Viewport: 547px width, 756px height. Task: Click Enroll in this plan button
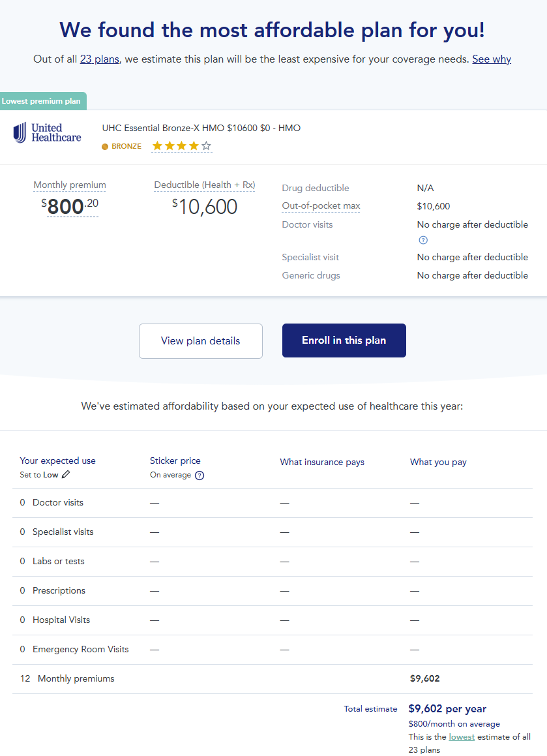344,340
